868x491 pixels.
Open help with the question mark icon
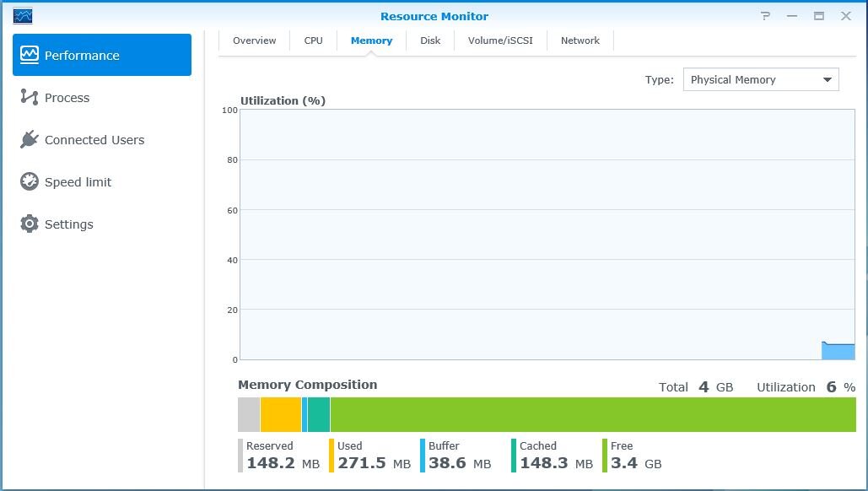(x=765, y=16)
